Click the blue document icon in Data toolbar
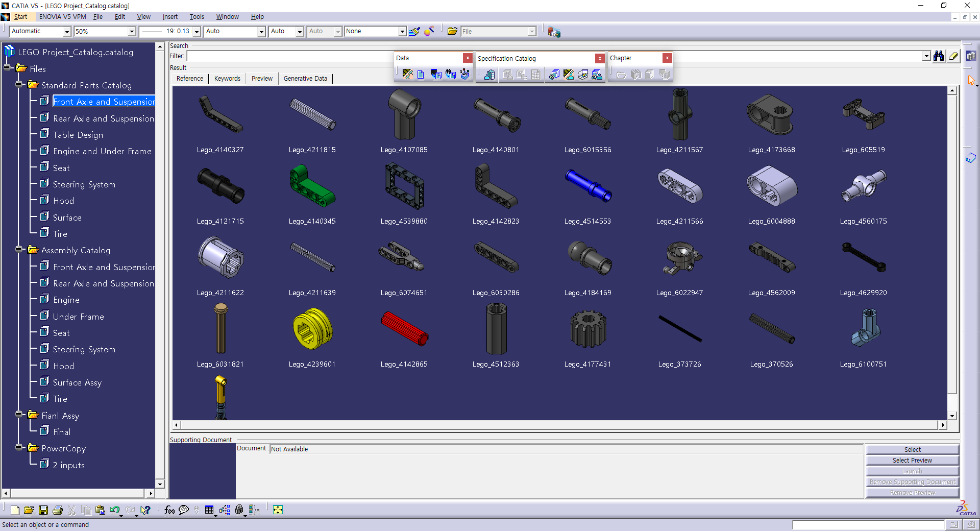The height and width of the screenshot is (531, 980). coord(421,75)
